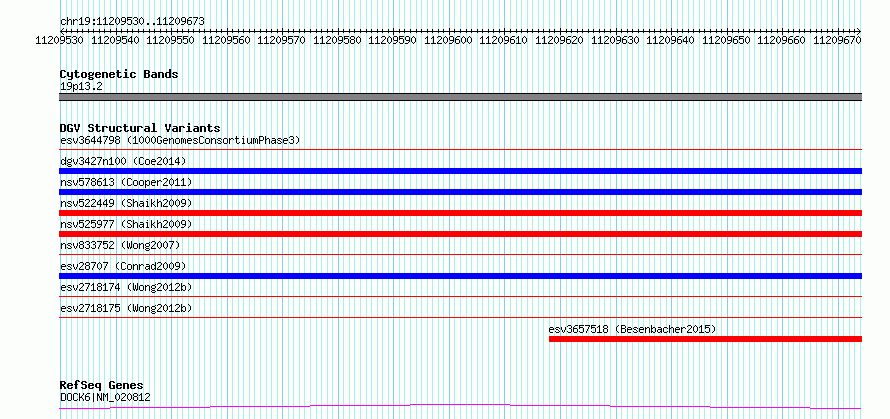Click the blue bar for dgv3427n100
The image size is (890, 419).
pyautogui.click(x=461, y=171)
